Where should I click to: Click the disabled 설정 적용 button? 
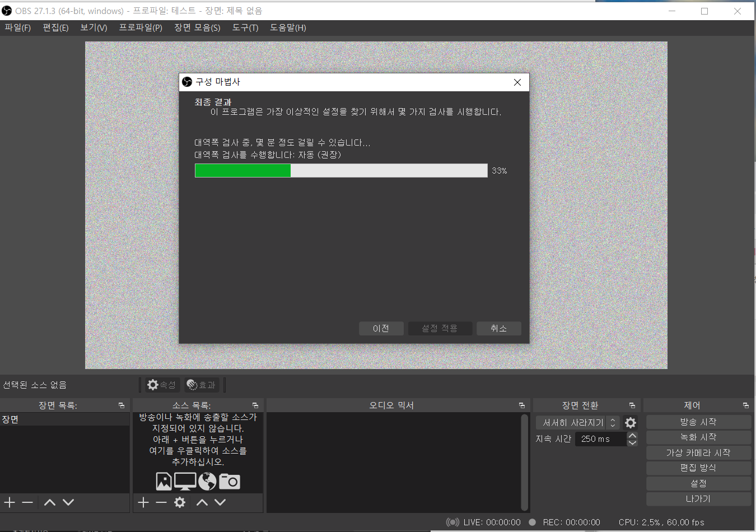pyautogui.click(x=440, y=328)
